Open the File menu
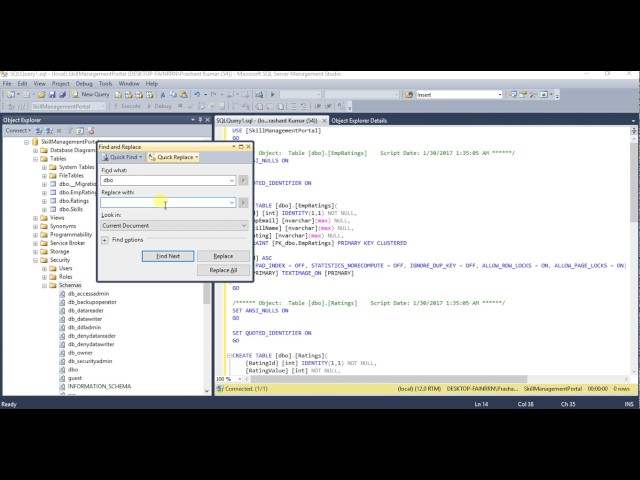Image resolution: width=640 pixels, height=480 pixels. pyautogui.click(x=7, y=84)
